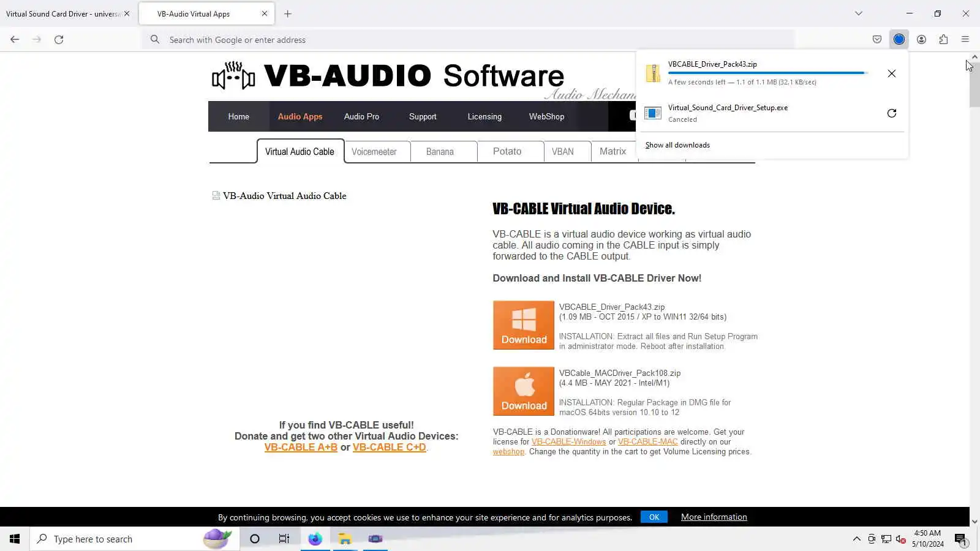Accept cookies with the OK button
The image size is (980, 551).
[x=654, y=517]
